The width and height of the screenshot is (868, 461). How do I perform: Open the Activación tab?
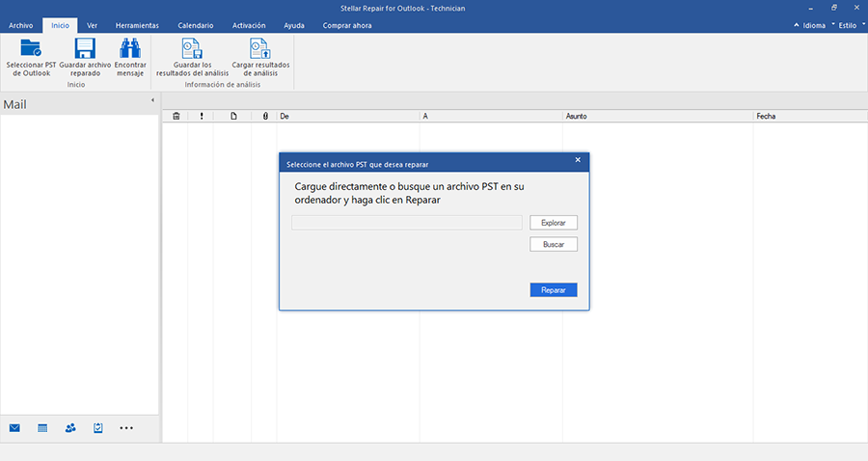(249, 25)
